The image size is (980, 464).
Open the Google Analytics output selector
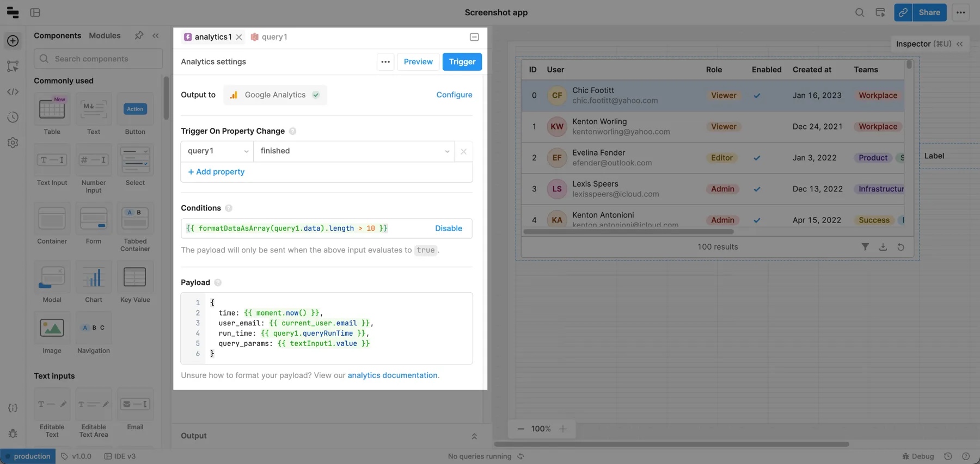275,95
